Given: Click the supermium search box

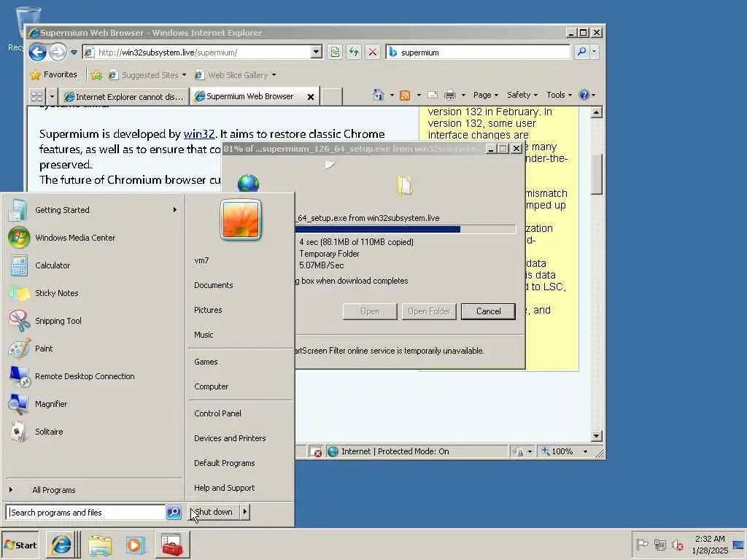Looking at the screenshot, I should [x=478, y=52].
